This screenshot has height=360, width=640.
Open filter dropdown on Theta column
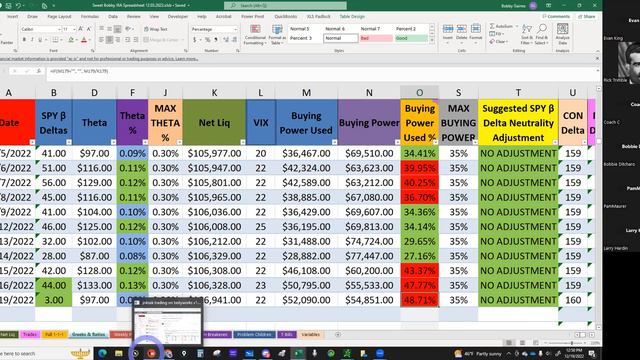pyautogui.click(x=113, y=142)
